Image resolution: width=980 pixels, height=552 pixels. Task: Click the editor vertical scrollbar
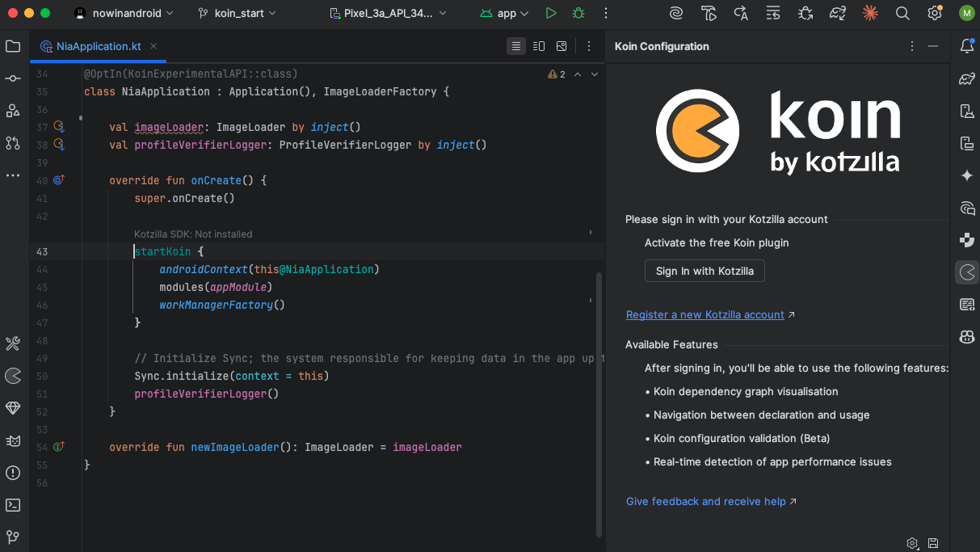[599, 404]
